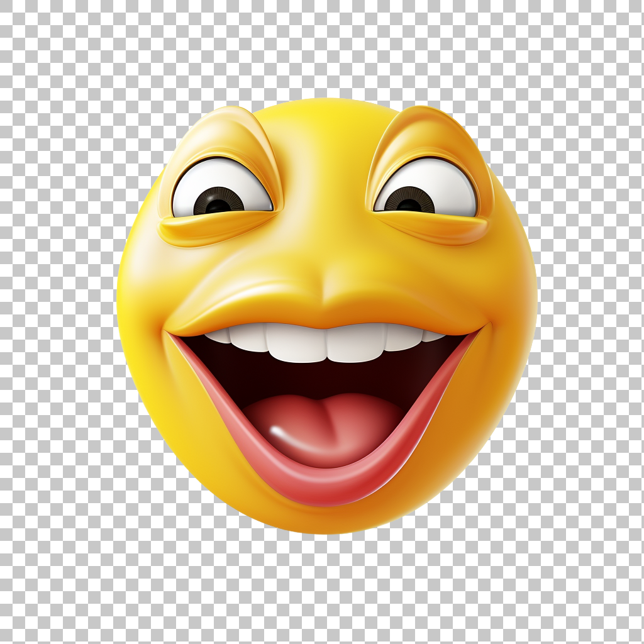Click the laughing yellow emoji face
This screenshot has height=644, width=644.
click(327, 316)
